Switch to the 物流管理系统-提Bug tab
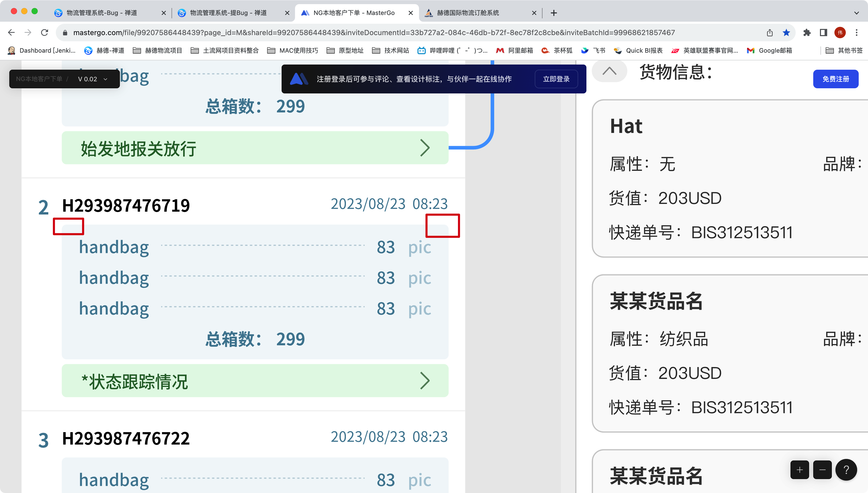The image size is (868, 493). pos(228,13)
